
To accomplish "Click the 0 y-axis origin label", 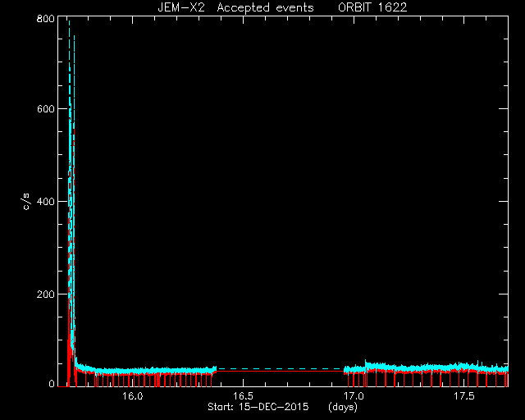I will pyautogui.click(x=52, y=383).
